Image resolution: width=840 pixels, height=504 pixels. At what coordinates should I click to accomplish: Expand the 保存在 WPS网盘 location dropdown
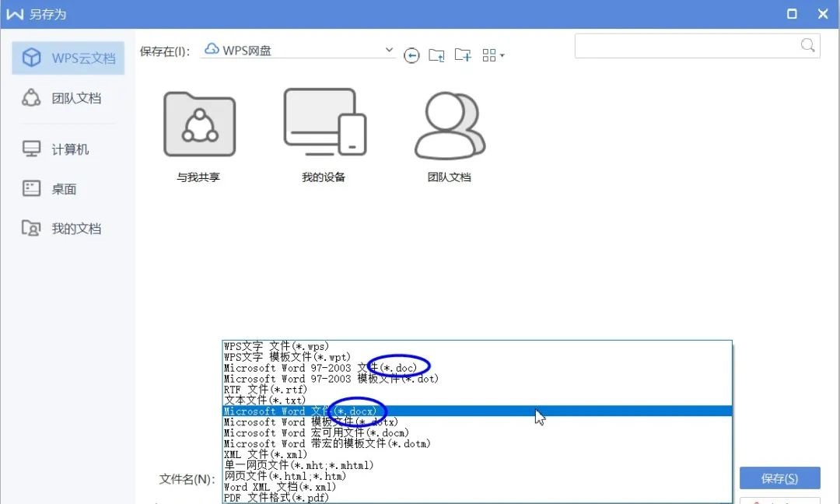389,50
